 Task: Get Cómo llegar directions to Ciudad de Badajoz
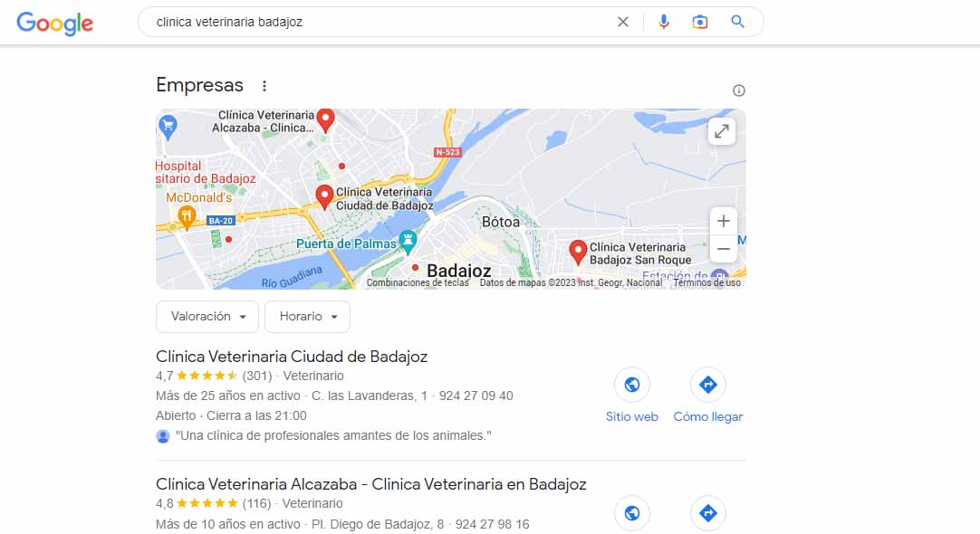coord(708,396)
